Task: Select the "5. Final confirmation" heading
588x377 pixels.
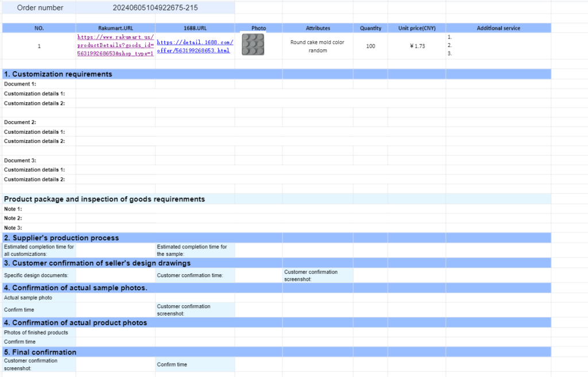Action: pyautogui.click(x=40, y=352)
